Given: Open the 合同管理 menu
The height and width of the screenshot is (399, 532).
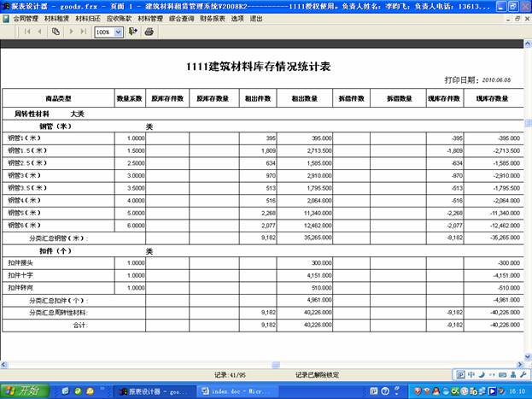Looking at the screenshot, I should (26, 17).
